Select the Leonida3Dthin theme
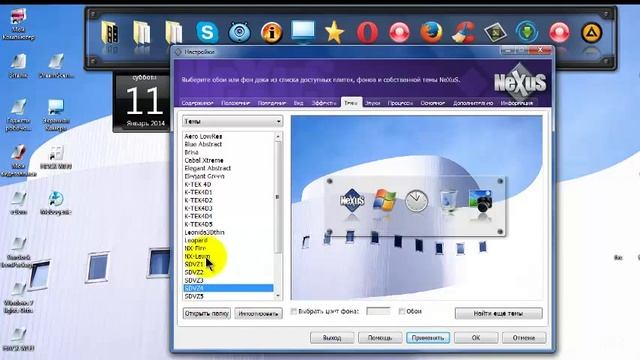640x360 pixels. pyautogui.click(x=204, y=232)
